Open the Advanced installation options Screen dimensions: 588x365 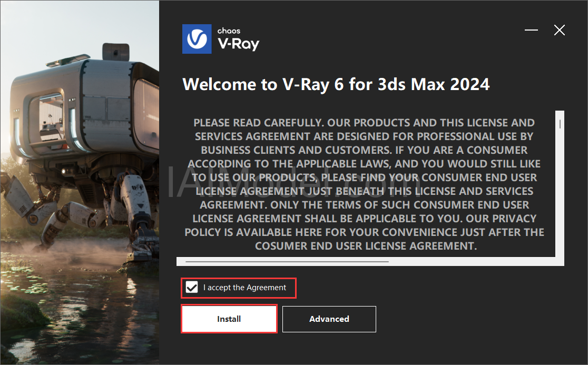pos(329,319)
